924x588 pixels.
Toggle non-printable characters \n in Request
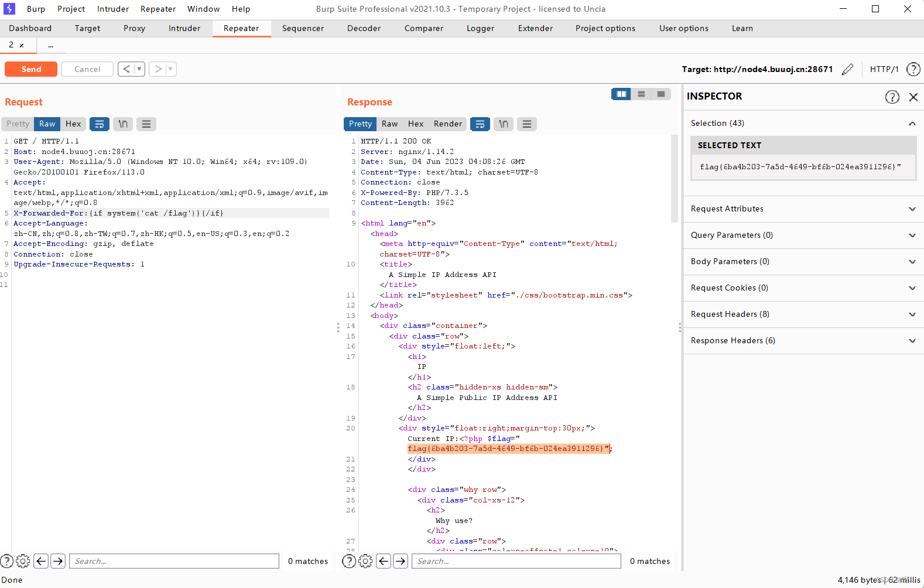tap(123, 124)
